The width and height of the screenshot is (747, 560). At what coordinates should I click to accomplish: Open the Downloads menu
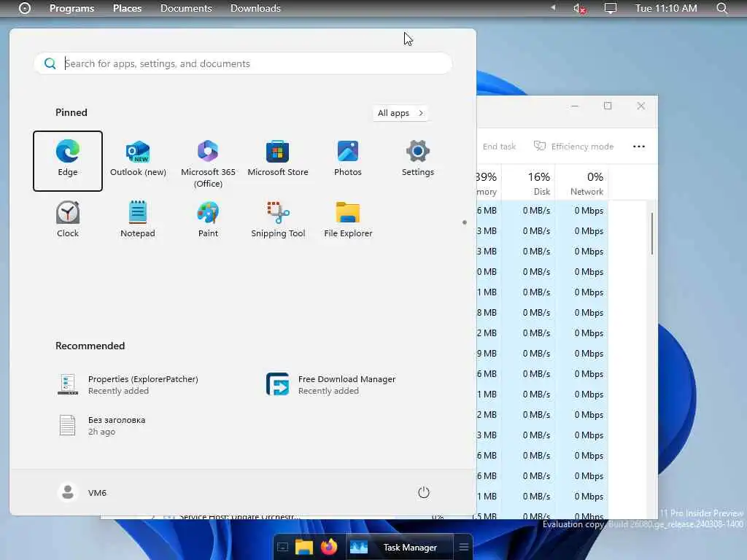(255, 8)
